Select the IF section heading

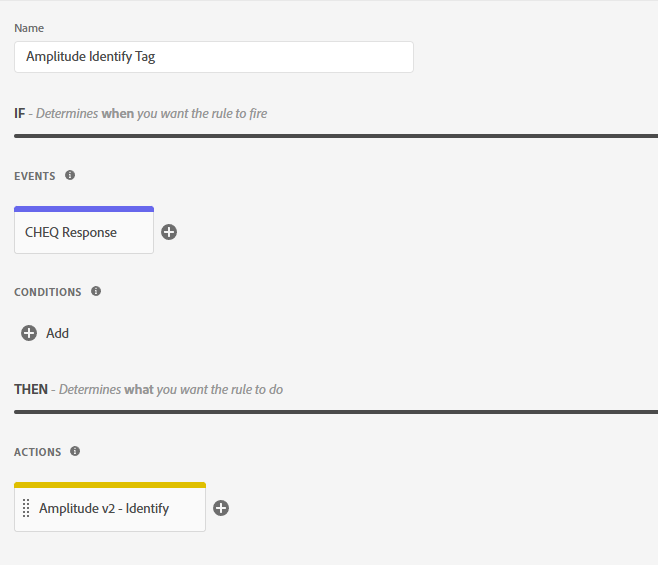pyautogui.click(x=19, y=113)
